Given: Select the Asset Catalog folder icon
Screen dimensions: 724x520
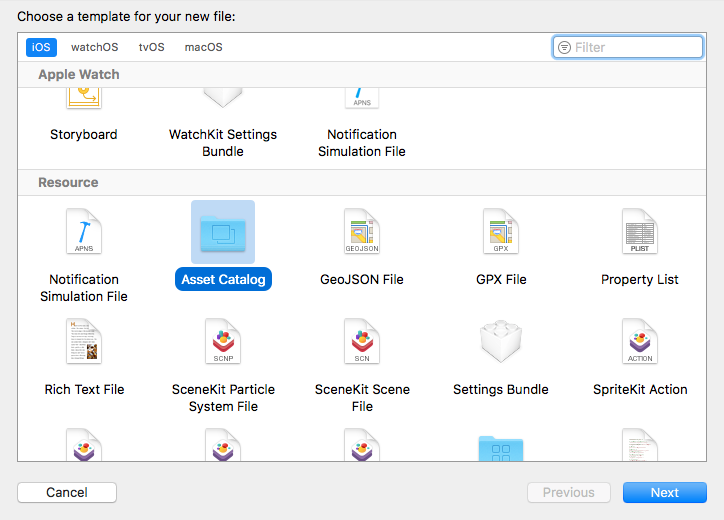Looking at the screenshot, I should (223, 233).
